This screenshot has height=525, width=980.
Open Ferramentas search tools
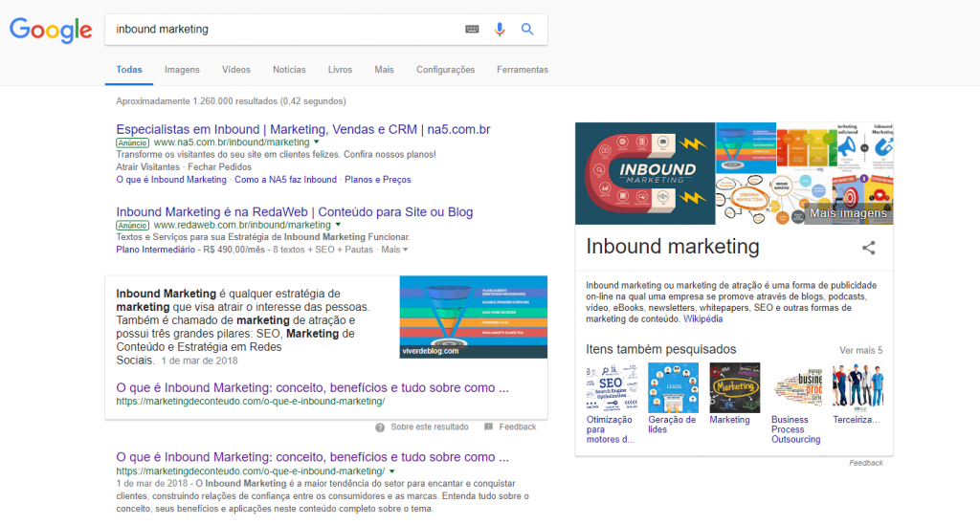tap(523, 70)
